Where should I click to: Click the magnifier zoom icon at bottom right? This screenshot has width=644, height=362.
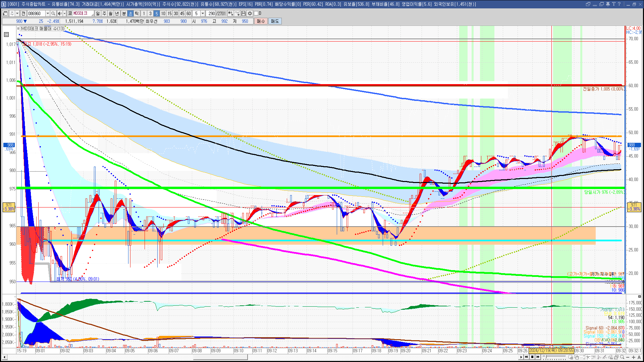pyautogui.click(x=622, y=357)
